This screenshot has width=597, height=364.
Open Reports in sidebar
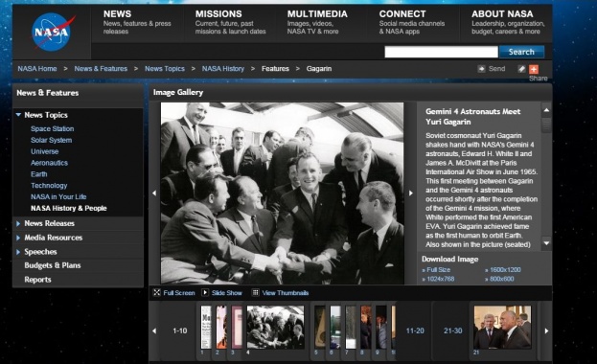click(x=37, y=280)
